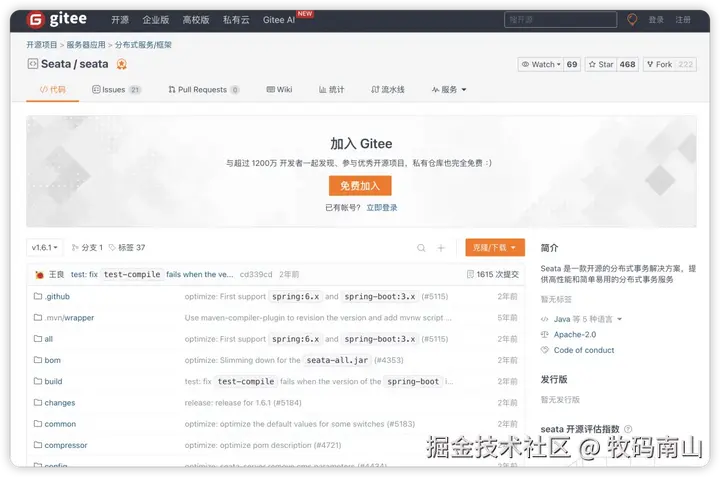Open the v1.6.1 branch dropdown

(45, 248)
